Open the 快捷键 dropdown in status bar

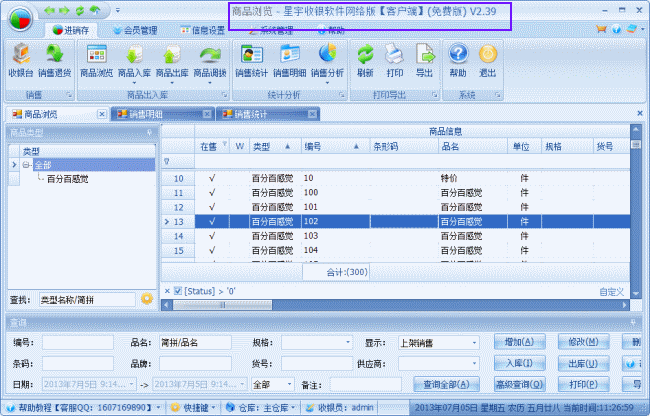click(213, 408)
